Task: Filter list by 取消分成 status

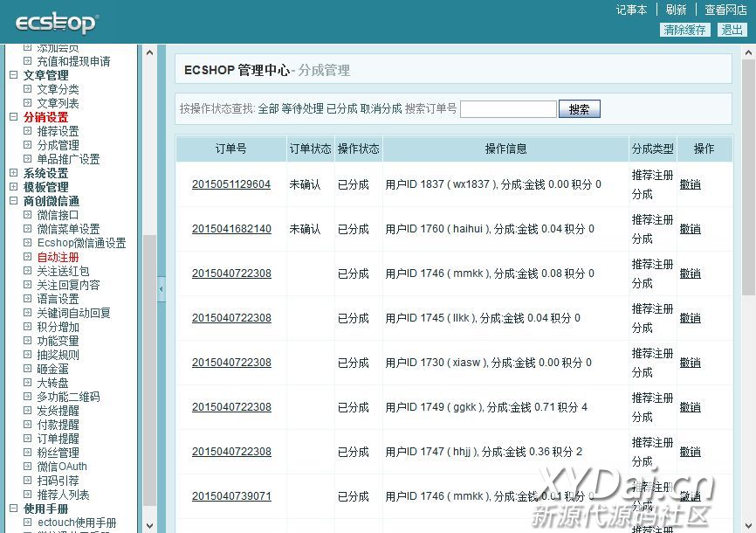Action: tap(381, 108)
